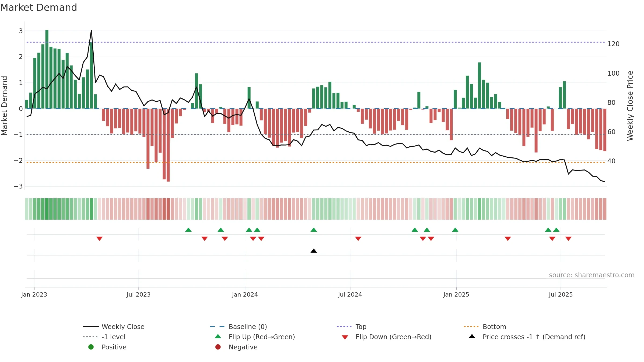
Task: Click the black triangle legend icon for Price crosses
Action: [x=472, y=336]
